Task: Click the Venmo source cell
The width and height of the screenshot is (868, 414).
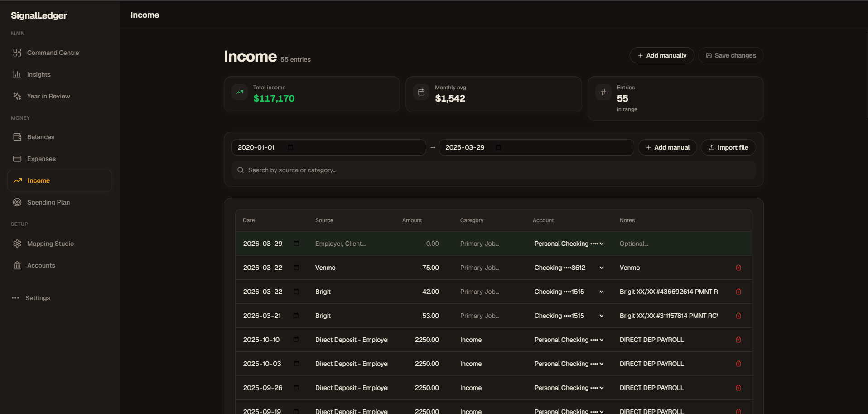Action: (351, 268)
